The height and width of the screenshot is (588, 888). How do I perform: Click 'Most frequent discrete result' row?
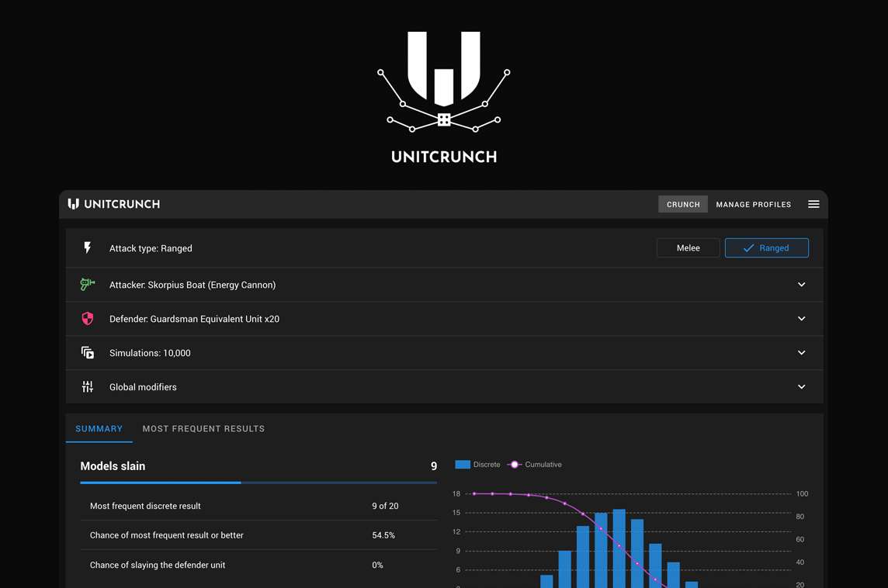point(258,506)
